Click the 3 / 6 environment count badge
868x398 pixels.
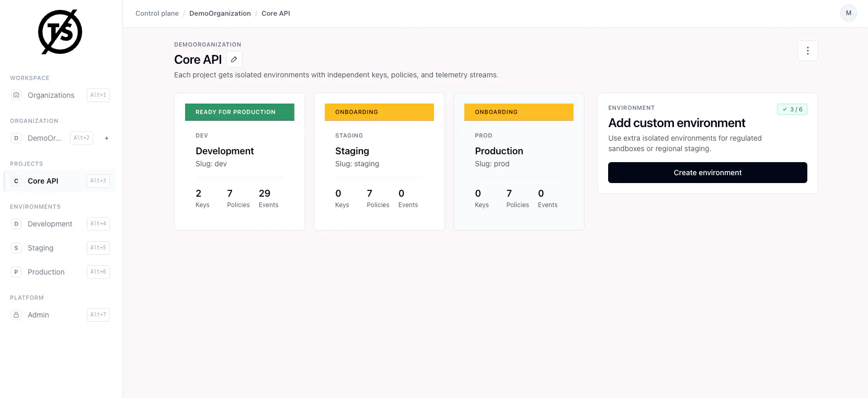click(x=792, y=109)
